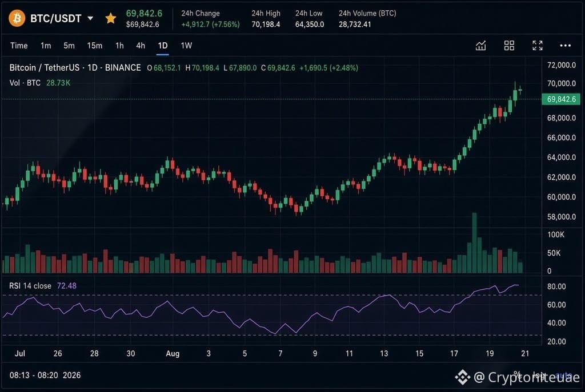Open the grid layout icon
The image size is (585, 392).
click(x=509, y=46)
